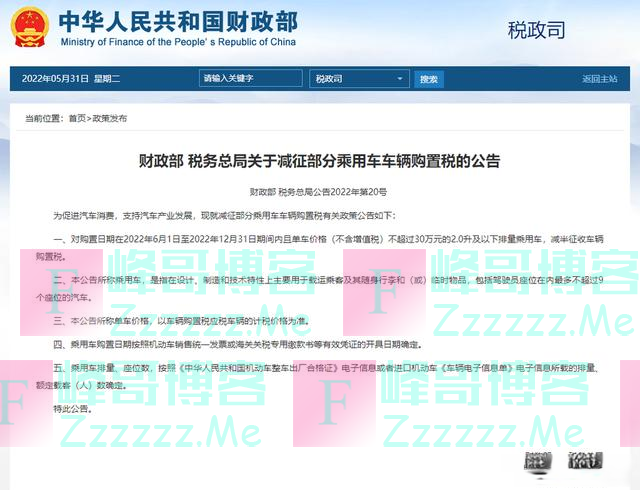Click the keyword search input field
Image resolution: width=640 pixels, height=490 pixels.
coord(251,79)
